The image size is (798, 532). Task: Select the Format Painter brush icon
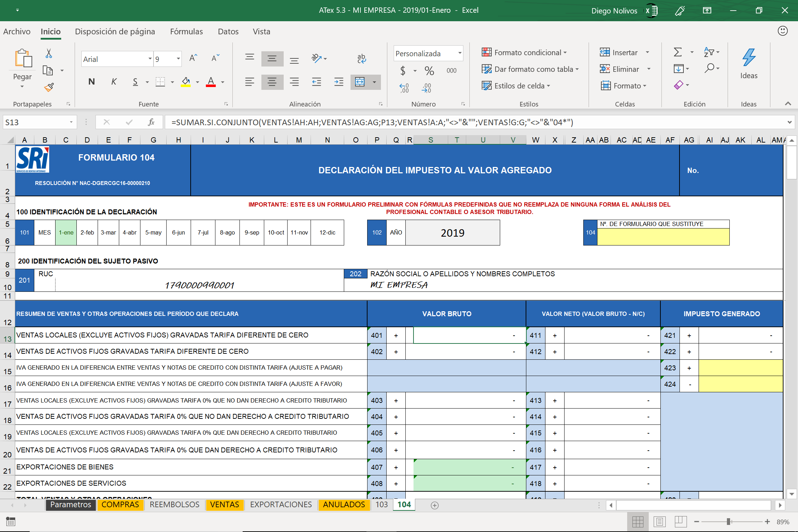pos(49,87)
